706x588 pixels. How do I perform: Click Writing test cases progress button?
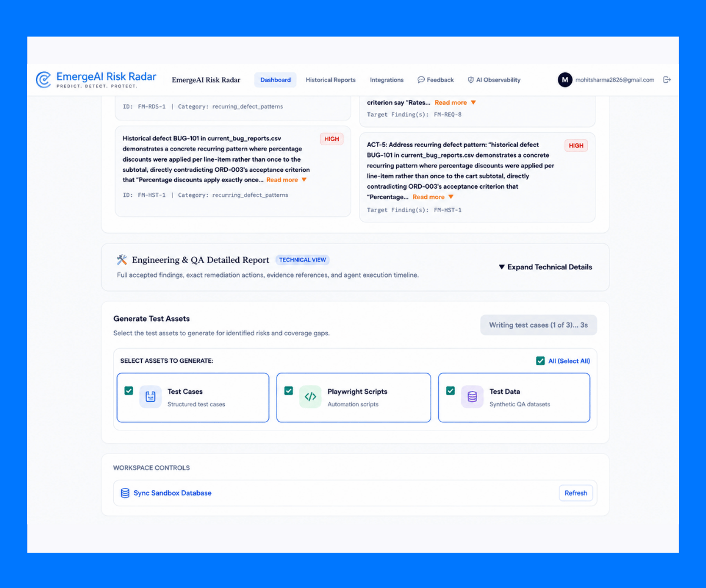[538, 325]
